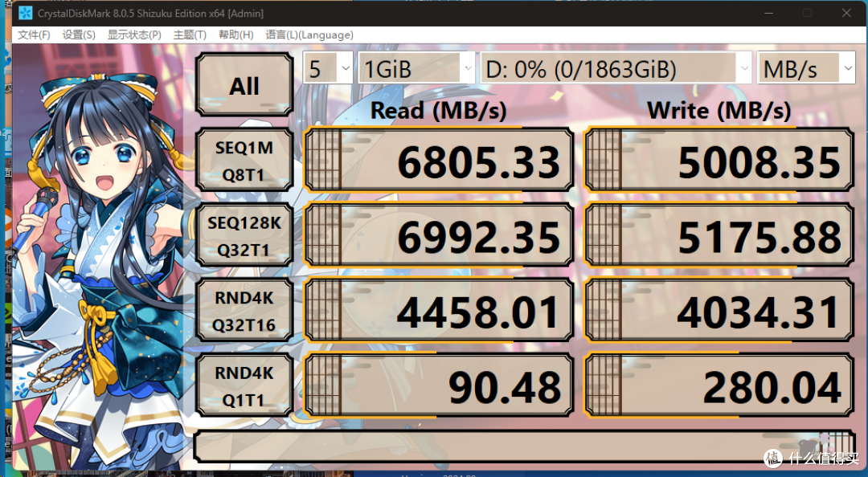Click the empty comment field at bottom
868x477 pixels.
(x=524, y=446)
